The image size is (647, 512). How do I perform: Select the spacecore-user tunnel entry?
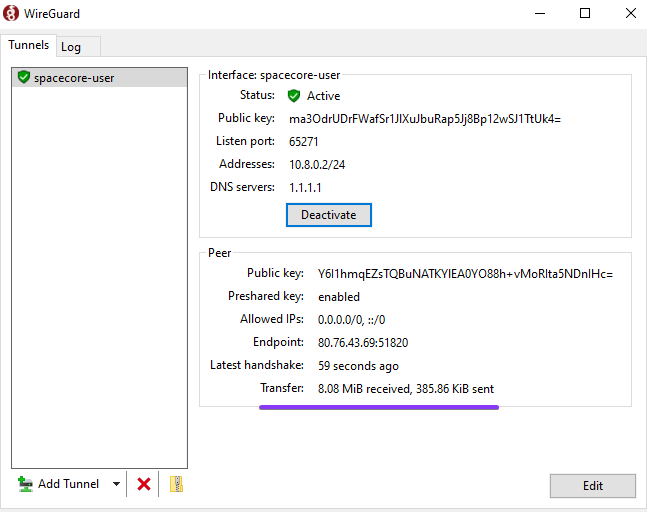click(74, 78)
